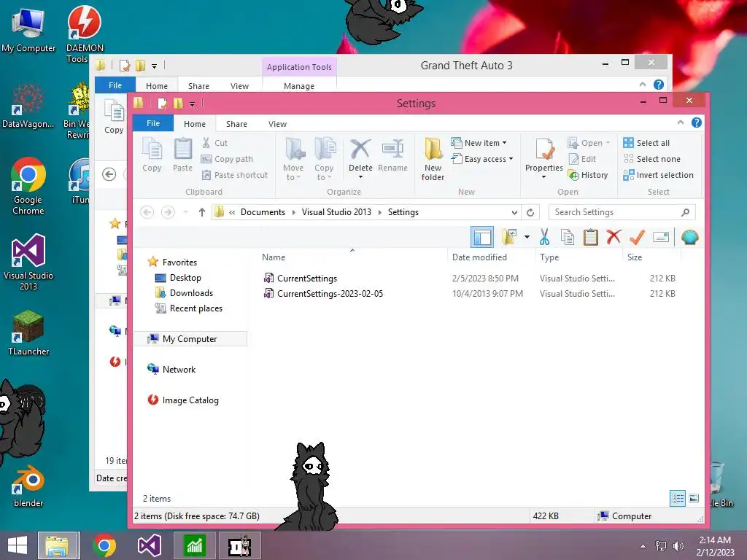Click the folder options toolbar icon
Image resolution: width=747 pixels, height=560 pixels.
coord(508,237)
